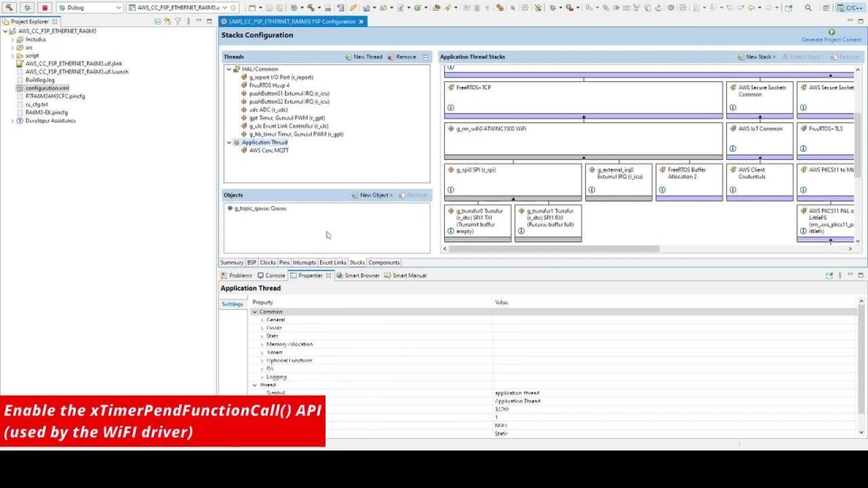Image resolution: width=868 pixels, height=488 pixels.
Task: Click info icon on AWS IoT Common block
Action: [x=733, y=149]
